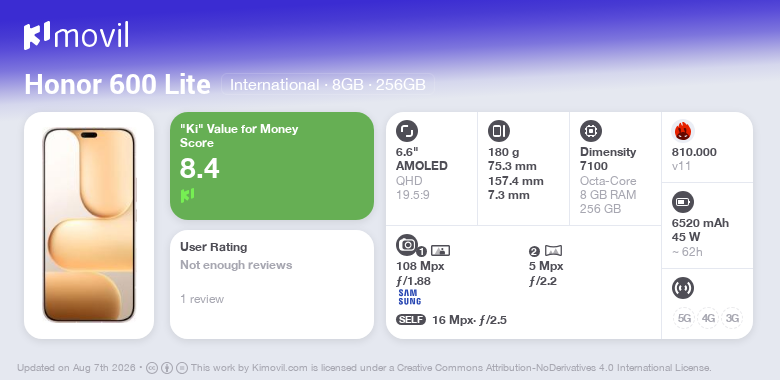The height and width of the screenshot is (380, 780).
Task: Click the small green Ki score logo
Action: (x=187, y=195)
